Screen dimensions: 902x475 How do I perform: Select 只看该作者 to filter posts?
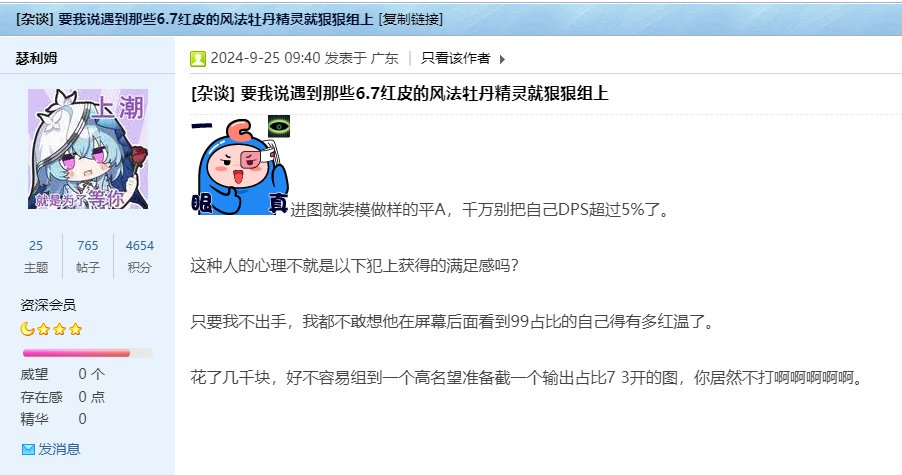[456, 58]
